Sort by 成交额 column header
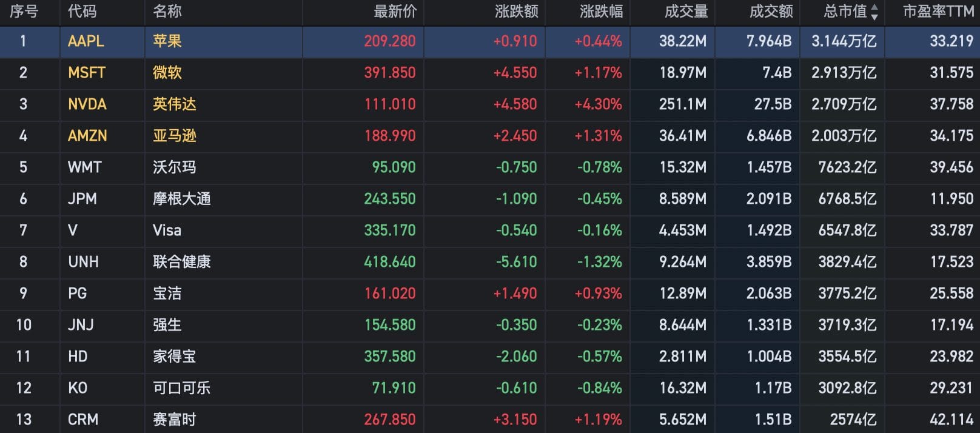Screen dimensions: 980x433 click(771, 12)
